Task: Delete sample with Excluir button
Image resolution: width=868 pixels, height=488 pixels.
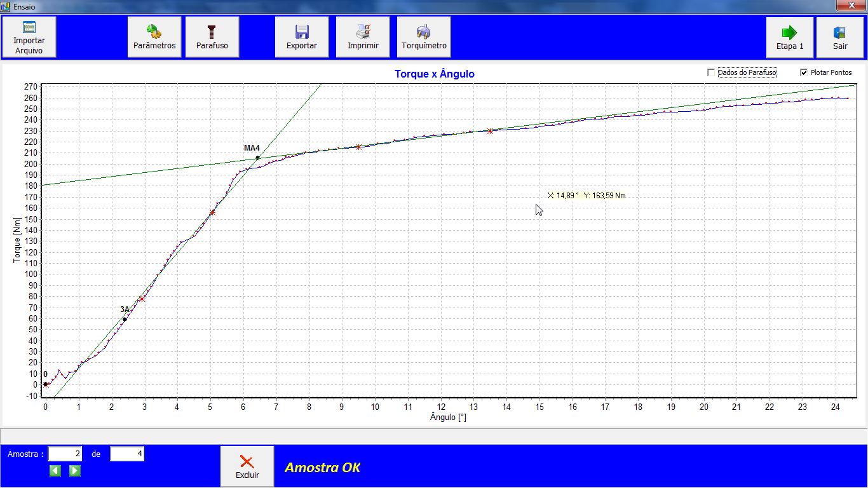Action: (x=247, y=466)
